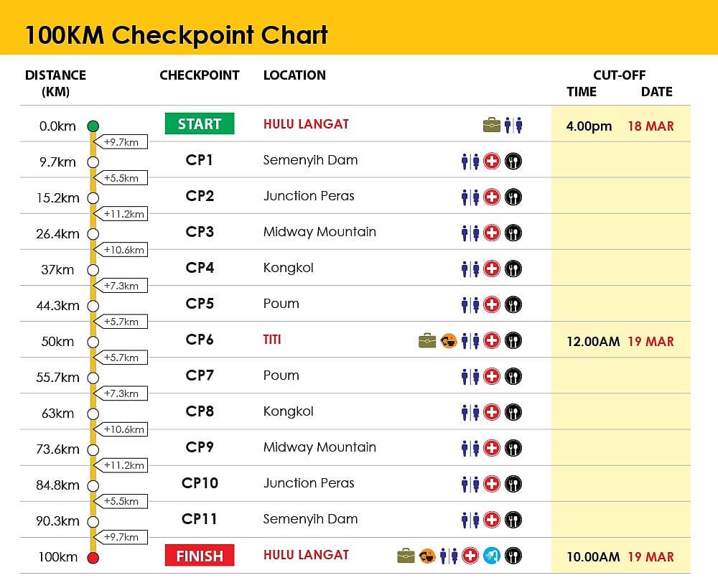Click the food icon for CP3 Midway Mountain
718x588 pixels.
coord(513,233)
